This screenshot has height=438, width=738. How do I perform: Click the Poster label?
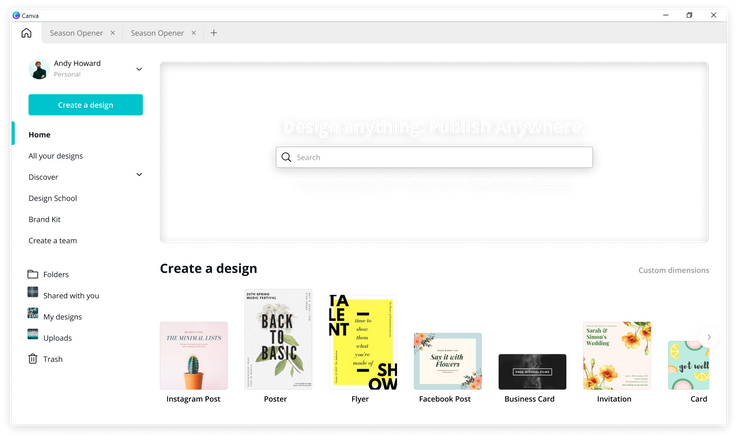(x=275, y=399)
